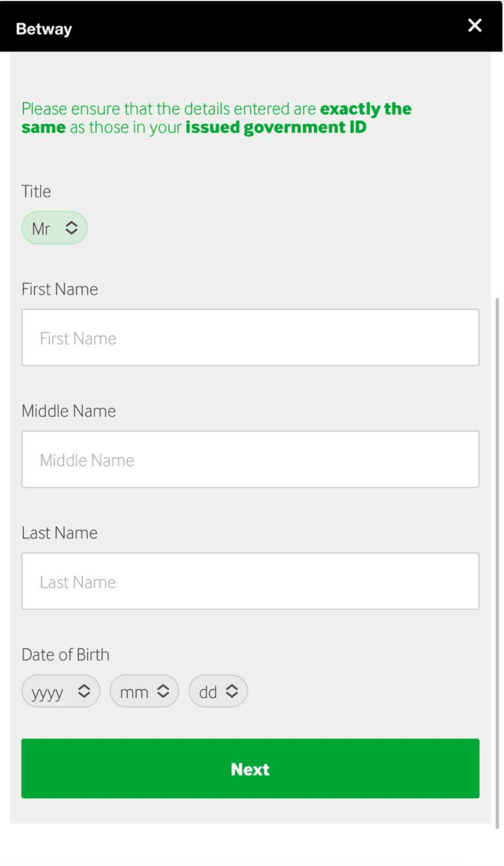The image size is (504, 866).
Task: Click the "Last Name" field label
Action: coord(60,533)
